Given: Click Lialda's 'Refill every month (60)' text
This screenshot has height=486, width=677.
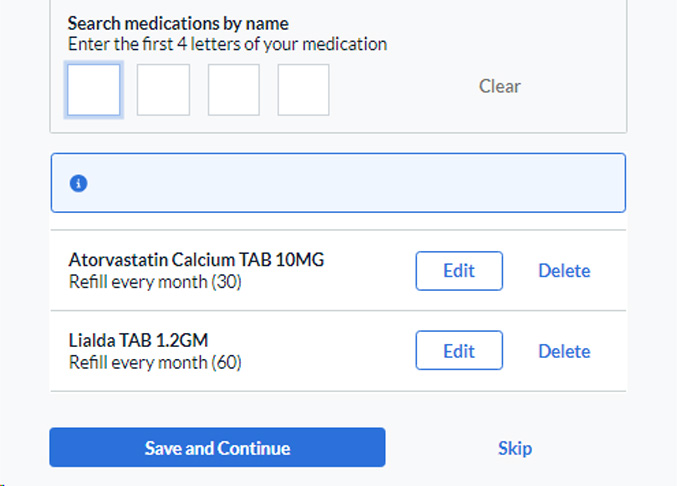Looking at the screenshot, I should tap(155, 362).
